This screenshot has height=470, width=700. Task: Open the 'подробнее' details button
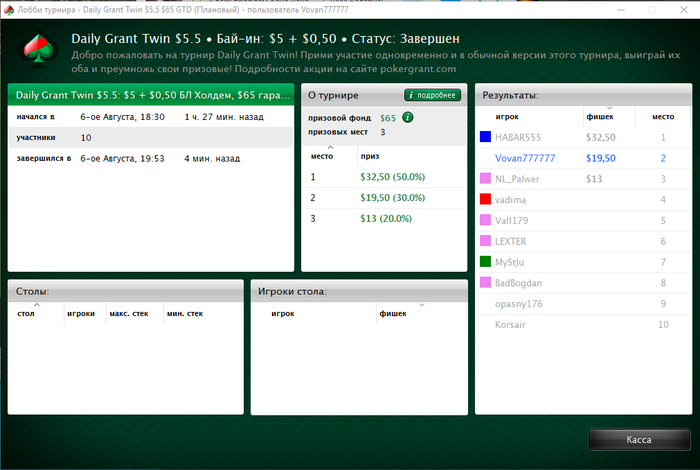(x=432, y=95)
